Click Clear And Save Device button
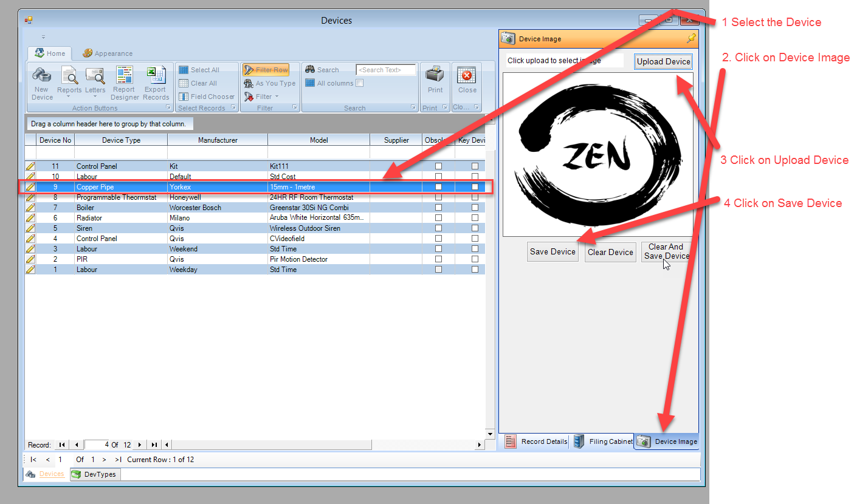The width and height of the screenshot is (854, 504). click(x=666, y=251)
